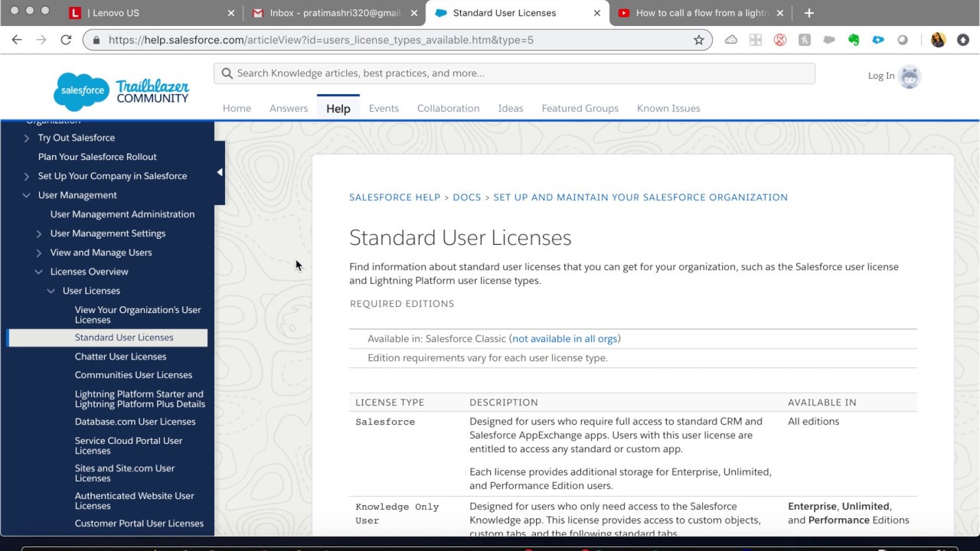Expand the View and Manage Users chevron
The height and width of the screenshot is (551, 980).
coord(39,253)
